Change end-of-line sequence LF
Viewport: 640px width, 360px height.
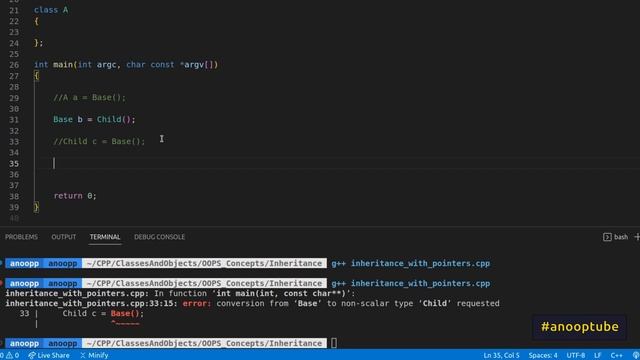pyautogui.click(x=598, y=355)
